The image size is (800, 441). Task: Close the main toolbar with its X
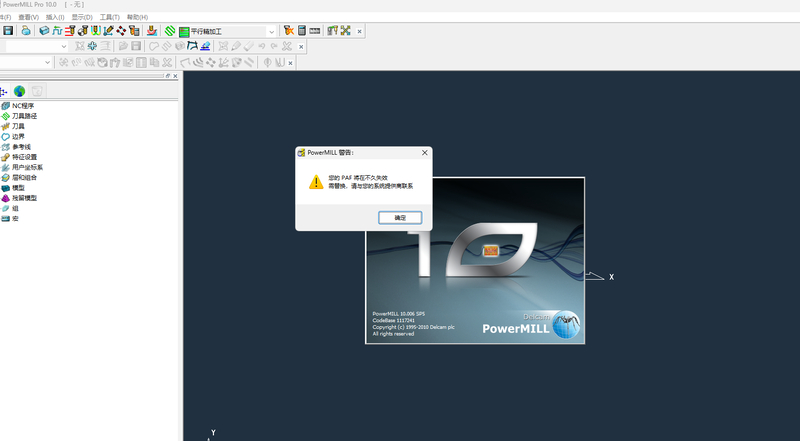point(359,31)
